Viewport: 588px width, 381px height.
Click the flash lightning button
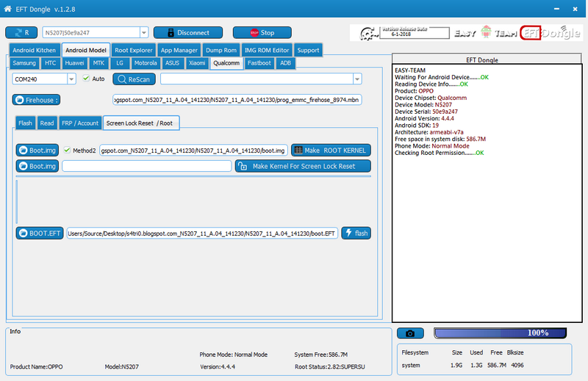pyautogui.click(x=356, y=233)
